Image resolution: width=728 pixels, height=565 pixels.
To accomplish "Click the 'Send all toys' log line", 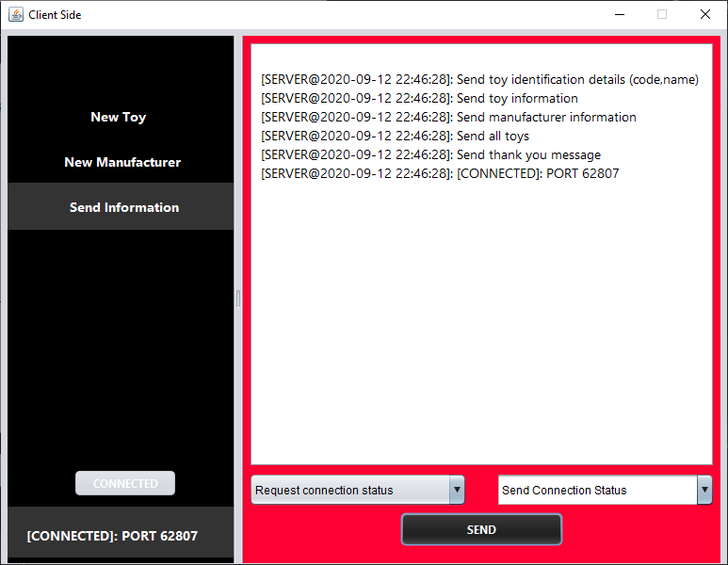I will [396, 136].
